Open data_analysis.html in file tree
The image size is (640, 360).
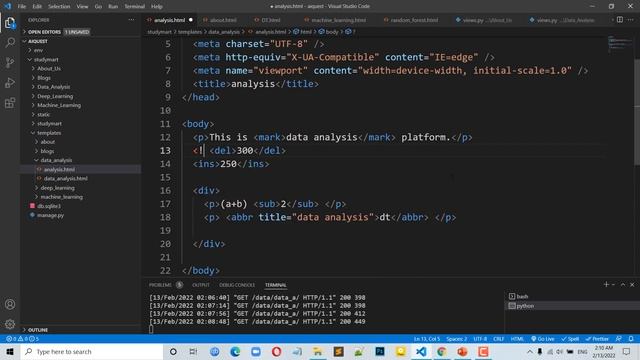pyautogui.click(x=81, y=178)
